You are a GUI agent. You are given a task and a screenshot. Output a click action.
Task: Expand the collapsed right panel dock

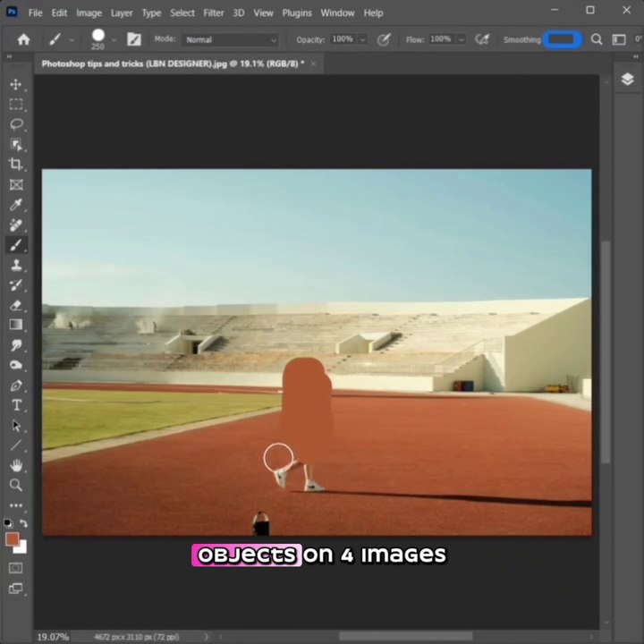tap(636, 56)
